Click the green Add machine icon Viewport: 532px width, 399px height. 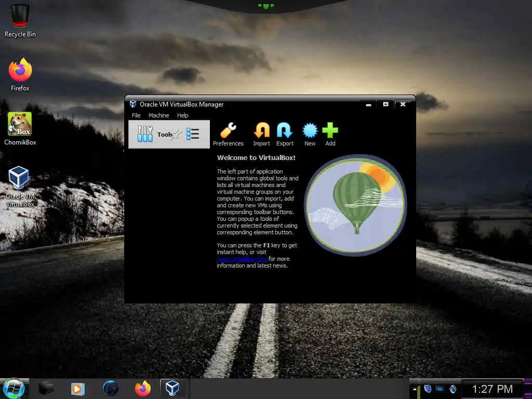pyautogui.click(x=330, y=135)
